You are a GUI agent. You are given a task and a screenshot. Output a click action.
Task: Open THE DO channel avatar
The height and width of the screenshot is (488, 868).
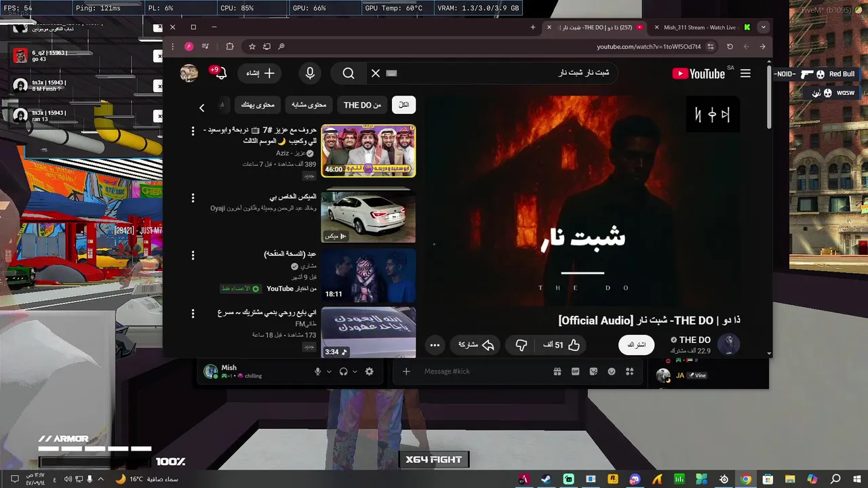(x=730, y=344)
